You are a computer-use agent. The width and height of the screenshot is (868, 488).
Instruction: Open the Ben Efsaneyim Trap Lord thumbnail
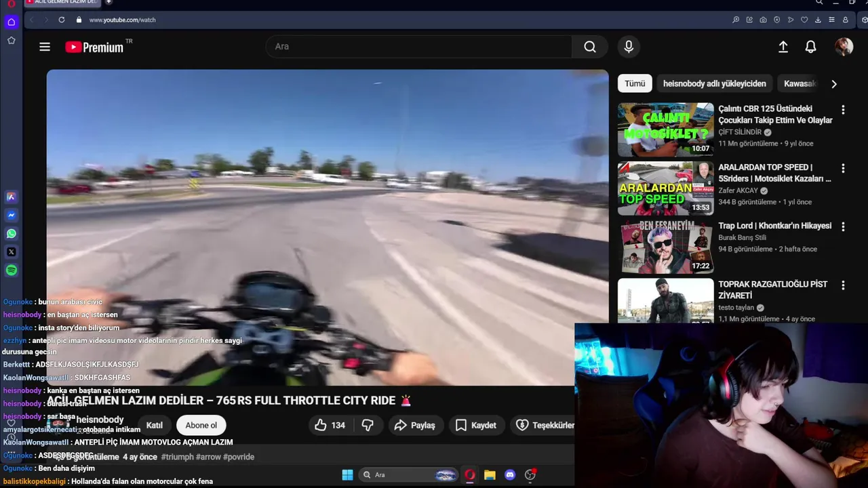coord(665,247)
